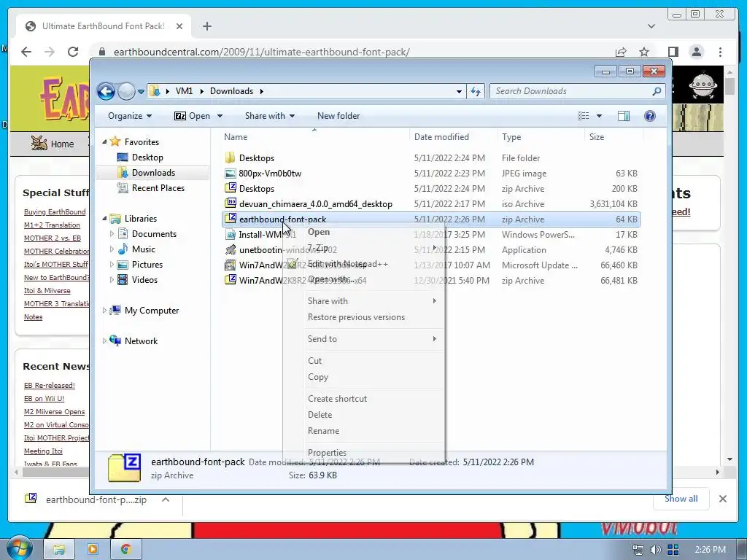747x560 pixels.
Task: Select the unetbootin application icon
Action: pyautogui.click(x=230, y=249)
